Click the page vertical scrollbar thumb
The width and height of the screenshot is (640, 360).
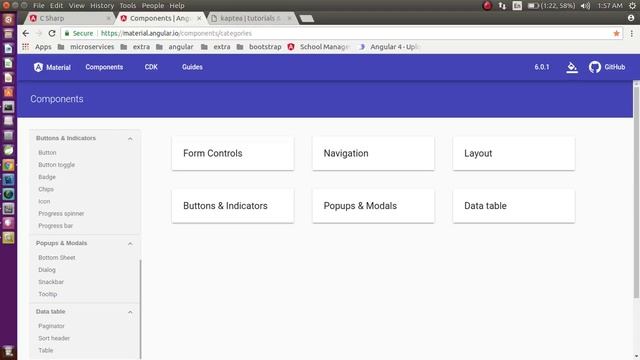636,192
